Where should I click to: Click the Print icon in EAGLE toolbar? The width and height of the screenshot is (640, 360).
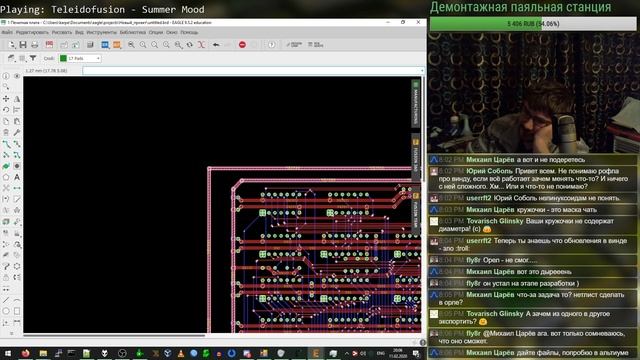pyautogui.click(x=34, y=44)
